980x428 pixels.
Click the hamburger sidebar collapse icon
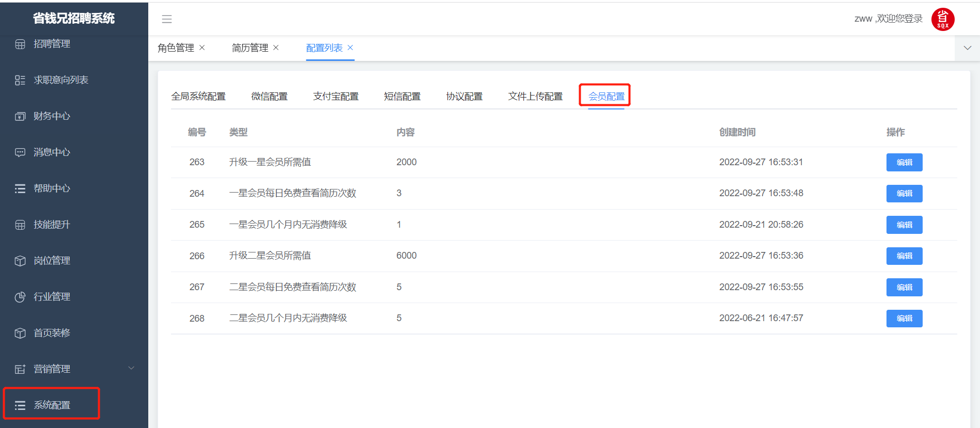(x=166, y=19)
